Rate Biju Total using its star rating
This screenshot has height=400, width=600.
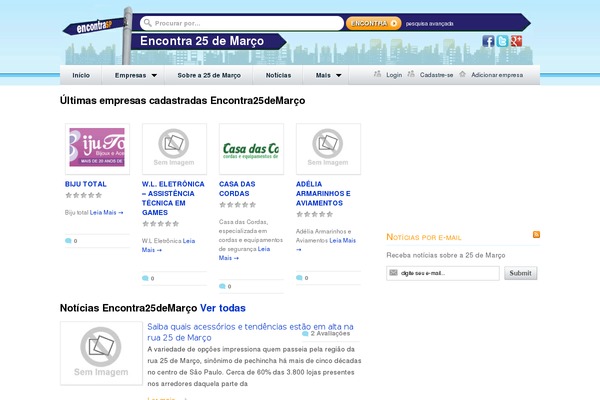[x=83, y=195]
